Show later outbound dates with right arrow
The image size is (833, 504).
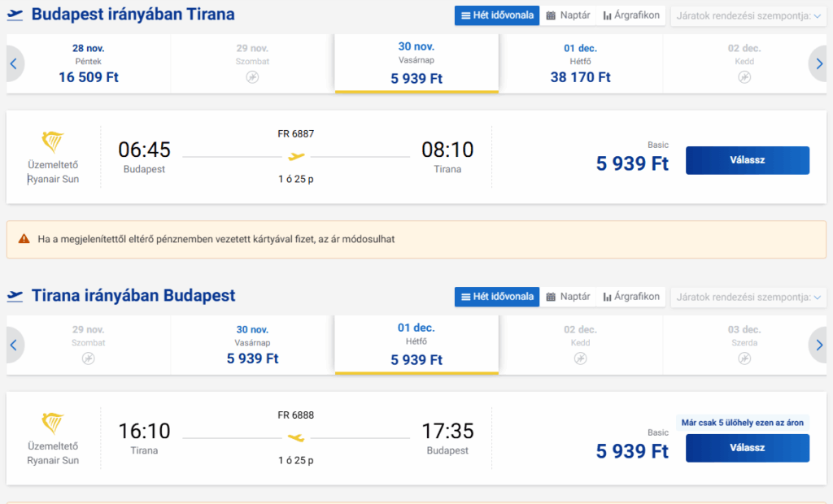pos(819,64)
